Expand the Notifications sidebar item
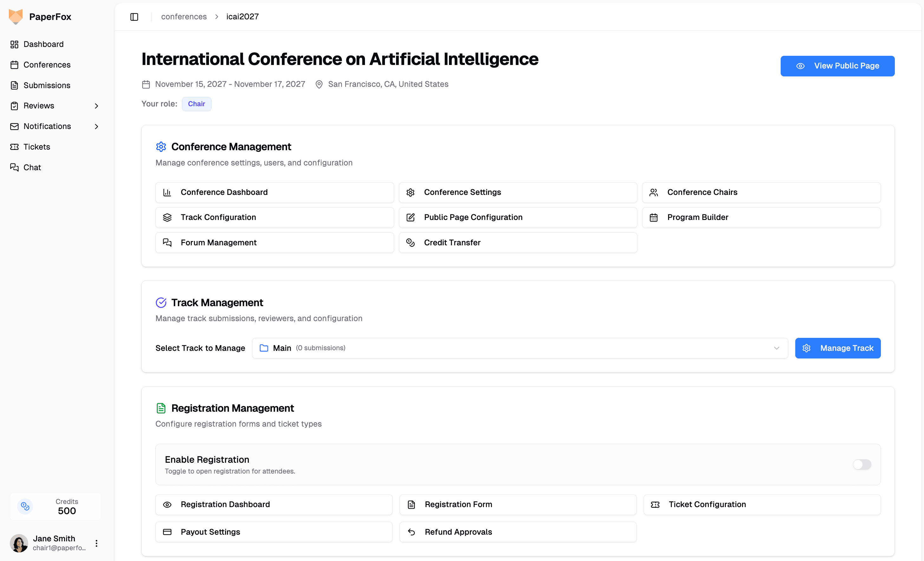The width and height of the screenshot is (924, 561). (96, 126)
